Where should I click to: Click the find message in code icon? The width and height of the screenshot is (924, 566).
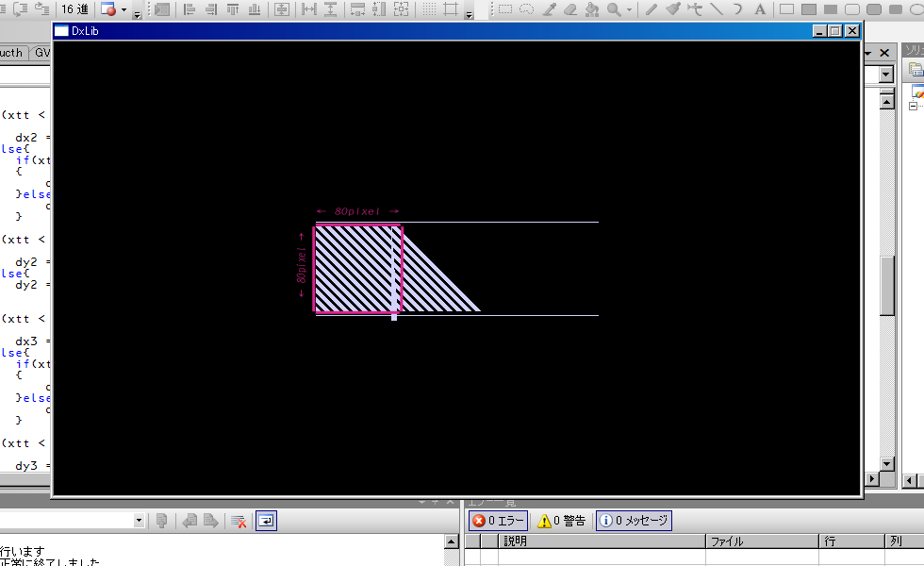coord(161,521)
